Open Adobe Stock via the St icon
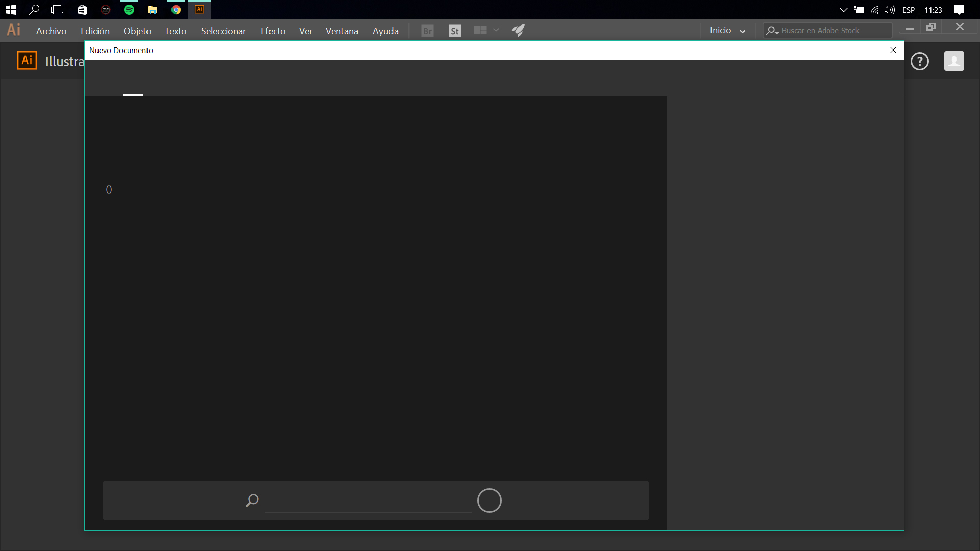This screenshot has height=551, width=980. (x=455, y=31)
